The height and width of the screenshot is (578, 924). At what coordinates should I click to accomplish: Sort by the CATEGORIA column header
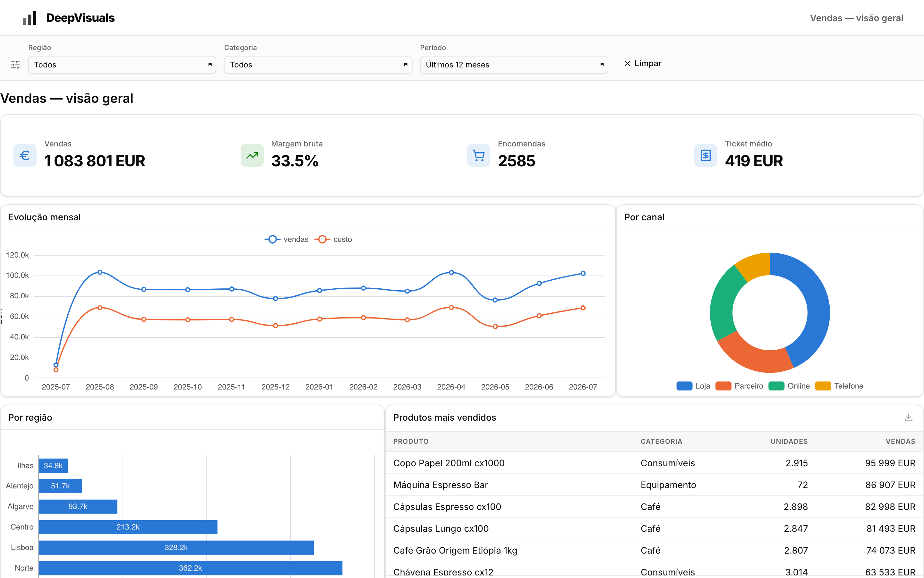[661, 442]
